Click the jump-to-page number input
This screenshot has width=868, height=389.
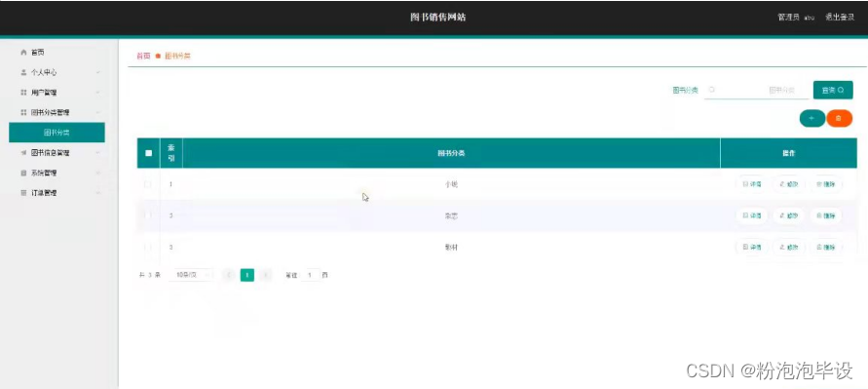[x=311, y=275]
